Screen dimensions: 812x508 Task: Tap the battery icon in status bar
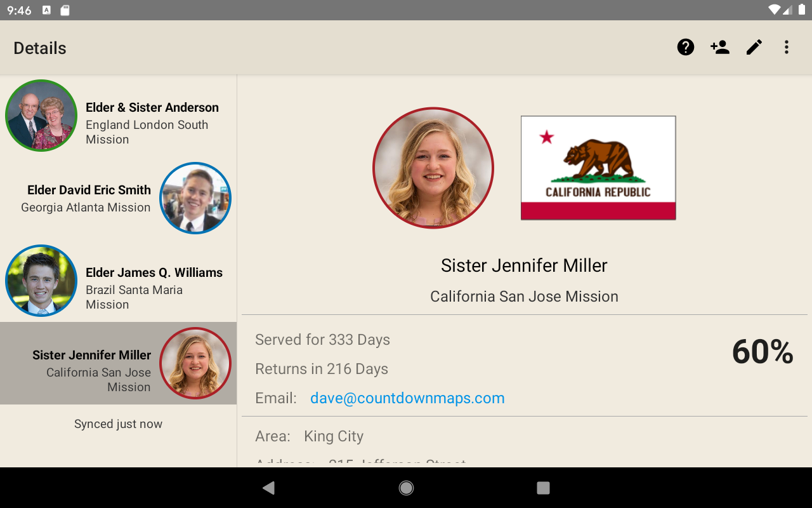[801, 10]
